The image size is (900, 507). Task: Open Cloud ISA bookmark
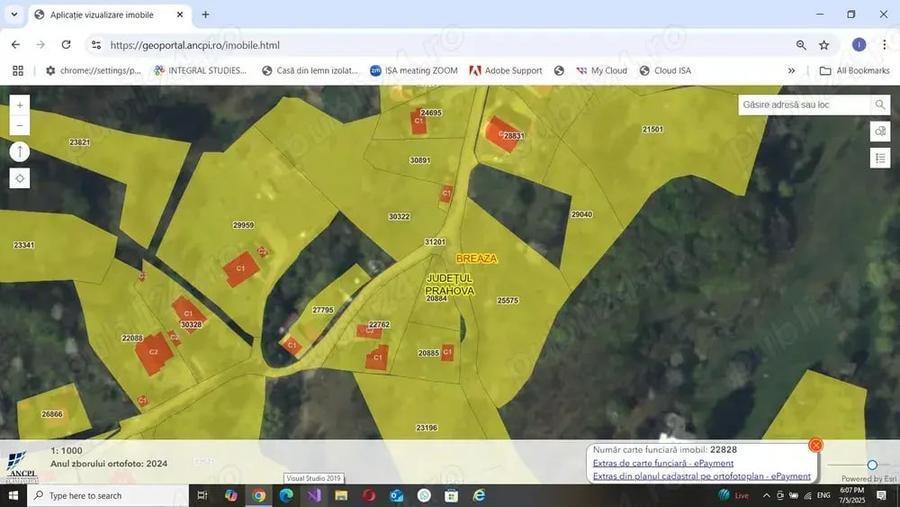click(x=665, y=71)
